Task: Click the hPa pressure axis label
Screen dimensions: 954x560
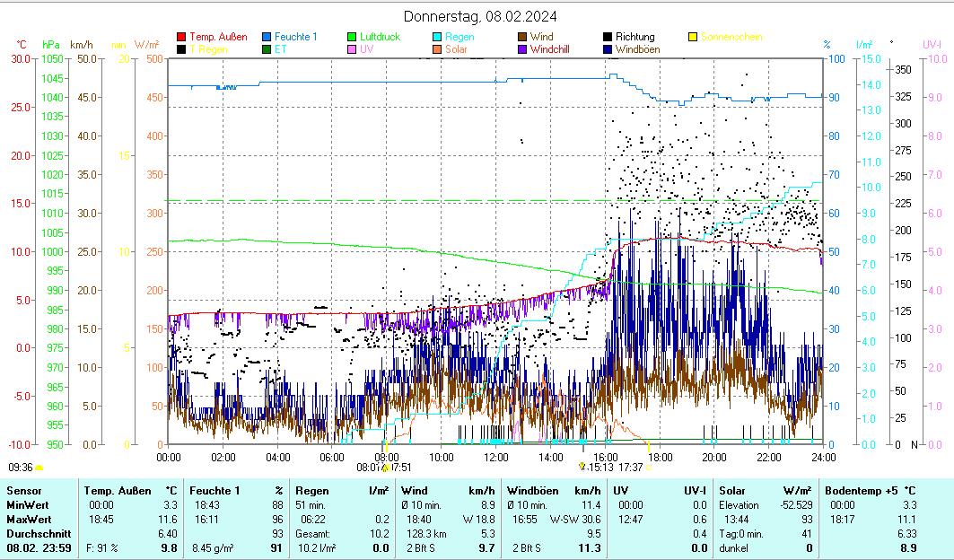Action: coord(50,44)
